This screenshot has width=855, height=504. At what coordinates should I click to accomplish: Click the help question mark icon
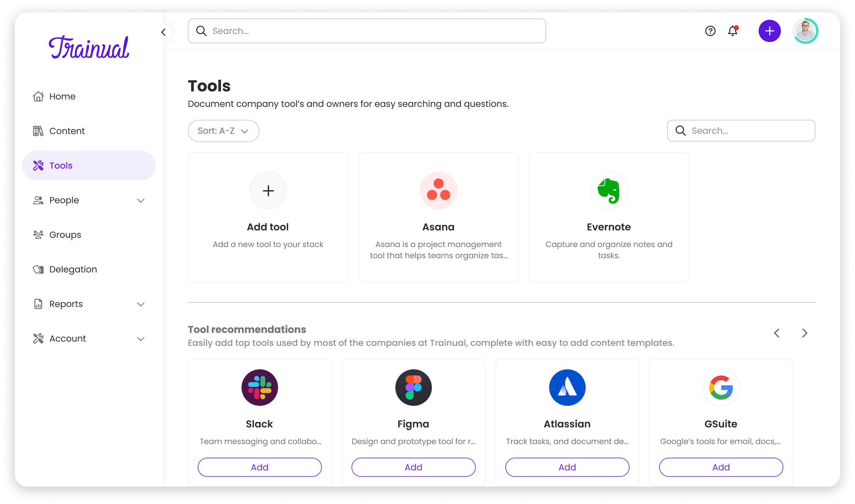click(710, 31)
